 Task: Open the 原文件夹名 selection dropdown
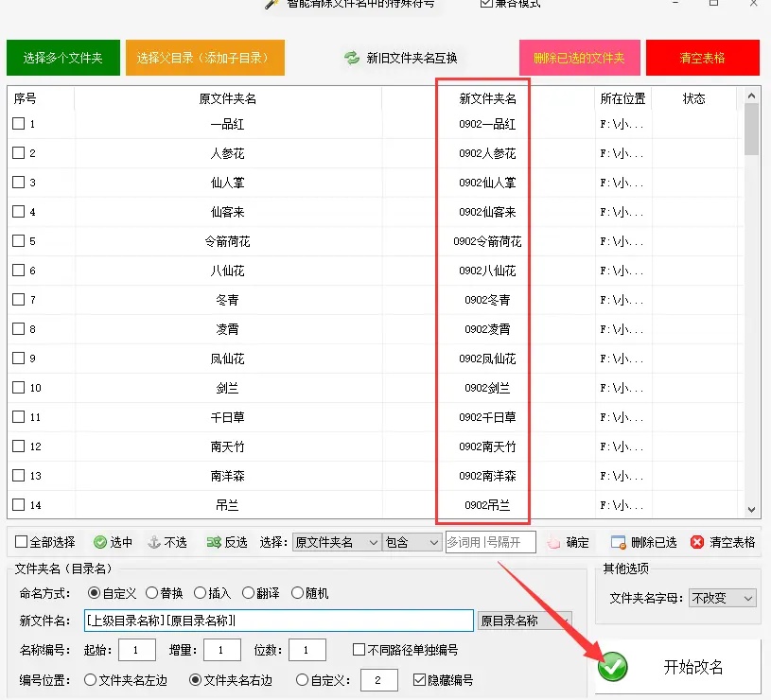click(x=337, y=542)
